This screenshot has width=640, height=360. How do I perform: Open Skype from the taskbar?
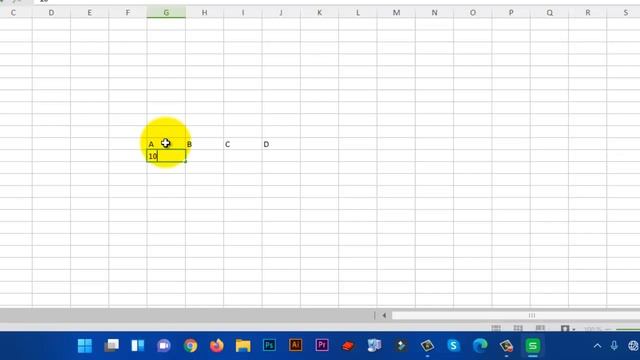point(453,346)
